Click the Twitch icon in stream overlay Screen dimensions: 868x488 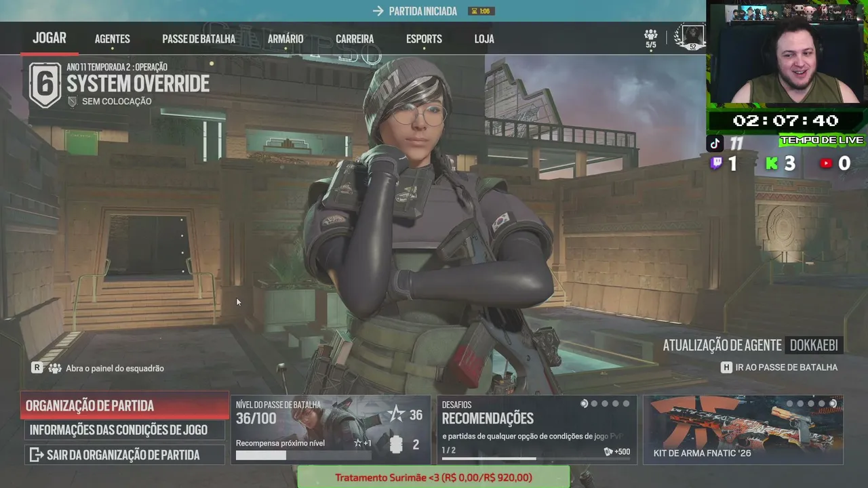(715, 163)
